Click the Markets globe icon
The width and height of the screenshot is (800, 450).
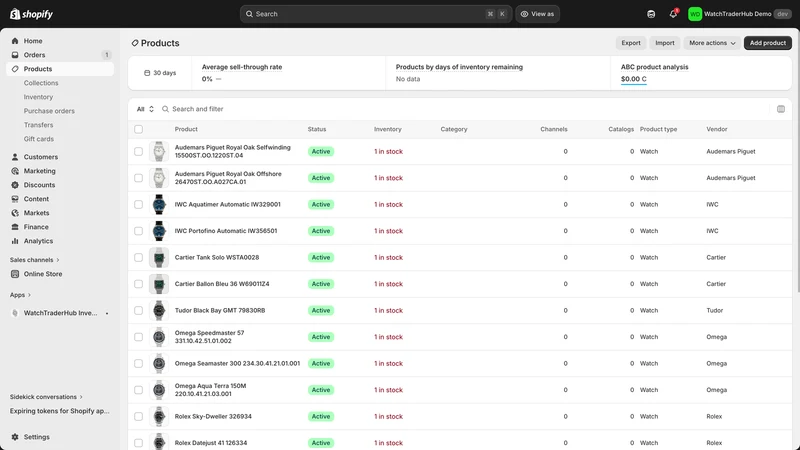coord(15,213)
